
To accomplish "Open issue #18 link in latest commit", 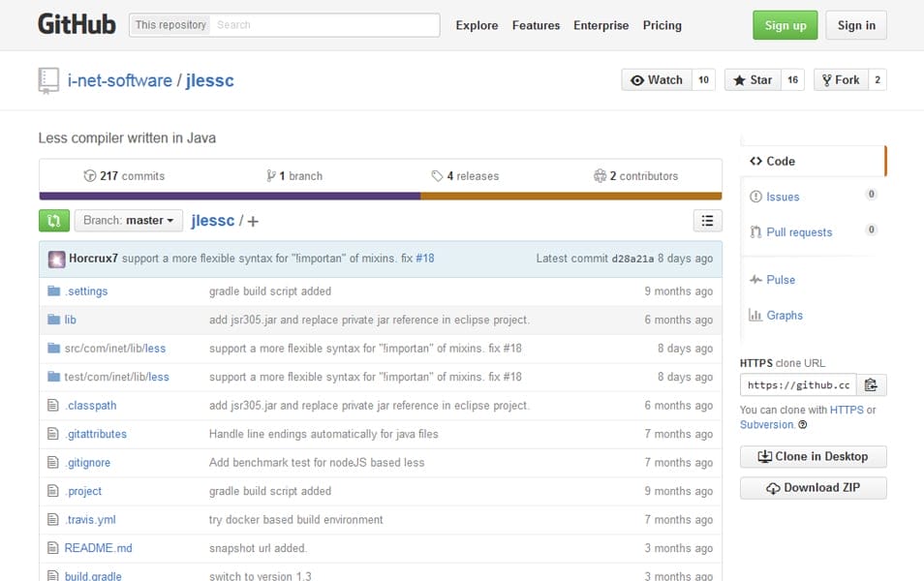I will (425, 259).
